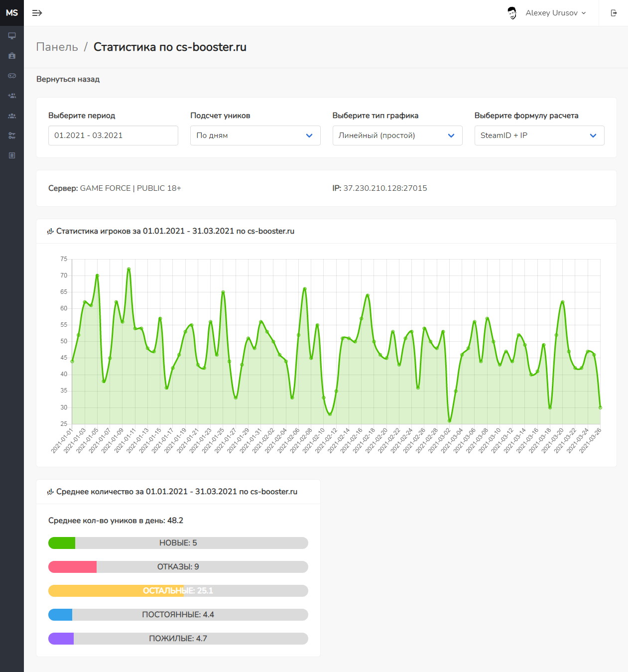Select the keys icon in the sidebar
The height and width of the screenshot is (672, 628).
12,135
